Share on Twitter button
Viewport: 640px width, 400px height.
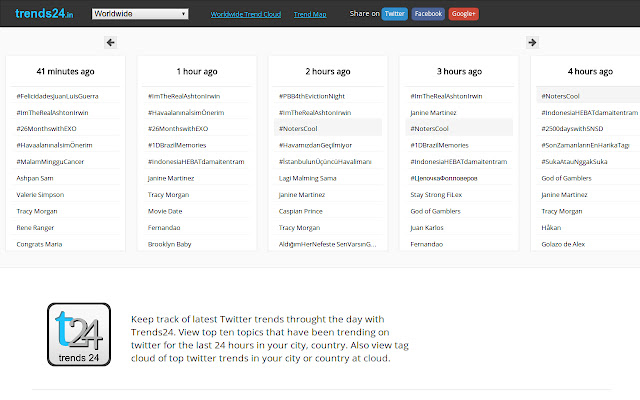tap(394, 15)
